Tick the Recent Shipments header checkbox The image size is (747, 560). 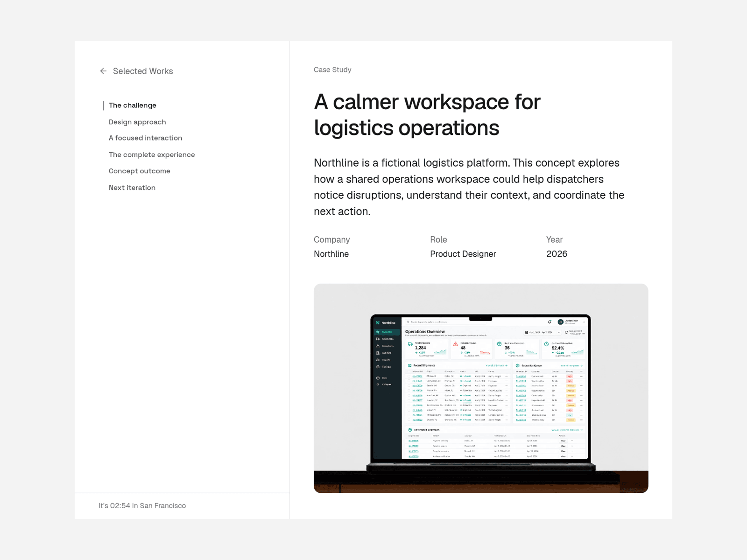tap(409, 371)
